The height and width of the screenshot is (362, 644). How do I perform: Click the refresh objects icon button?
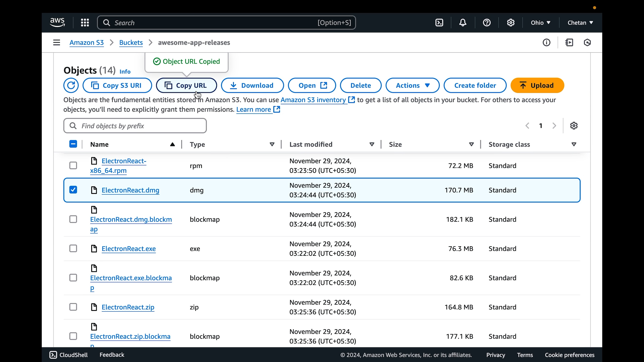71,85
